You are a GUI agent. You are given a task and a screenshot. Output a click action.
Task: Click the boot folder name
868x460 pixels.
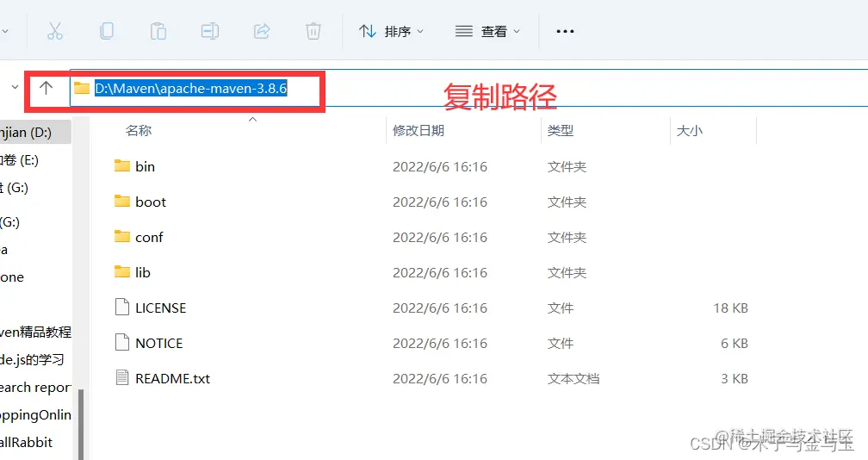tap(151, 202)
